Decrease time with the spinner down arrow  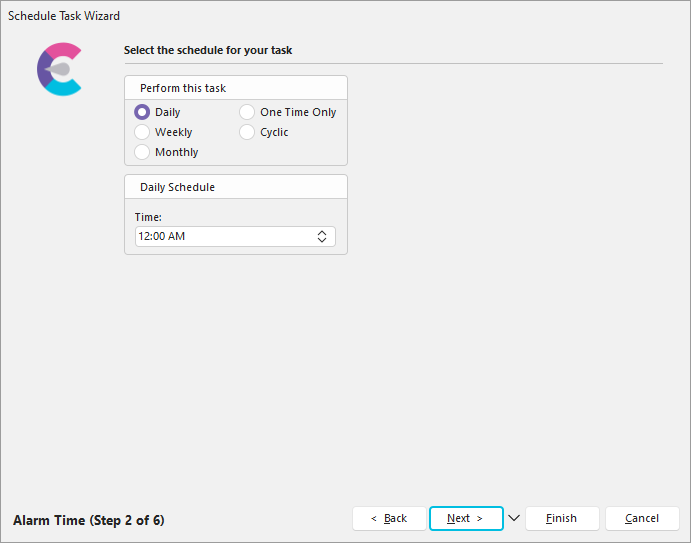coord(322,241)
